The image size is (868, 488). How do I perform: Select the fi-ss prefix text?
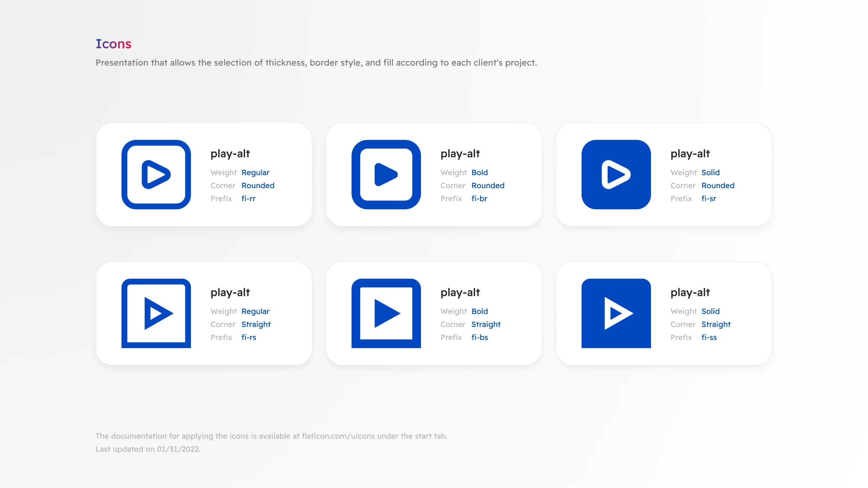tap(709, 337)
